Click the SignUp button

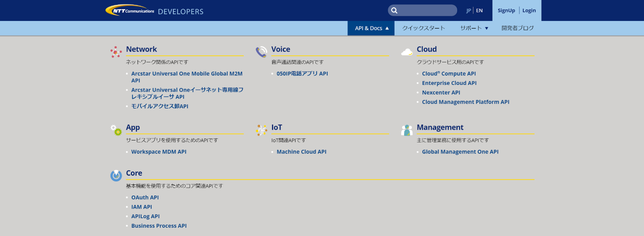[506, 11]
